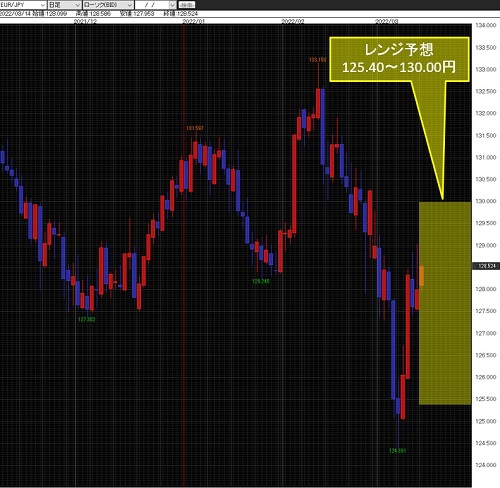Open the date picker dropdown arrow
Viewport: 500px width, 488px height.
(172, 5)
